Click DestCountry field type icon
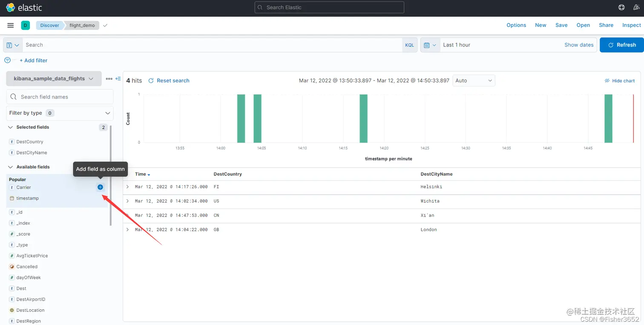 [x=12, y=142]
